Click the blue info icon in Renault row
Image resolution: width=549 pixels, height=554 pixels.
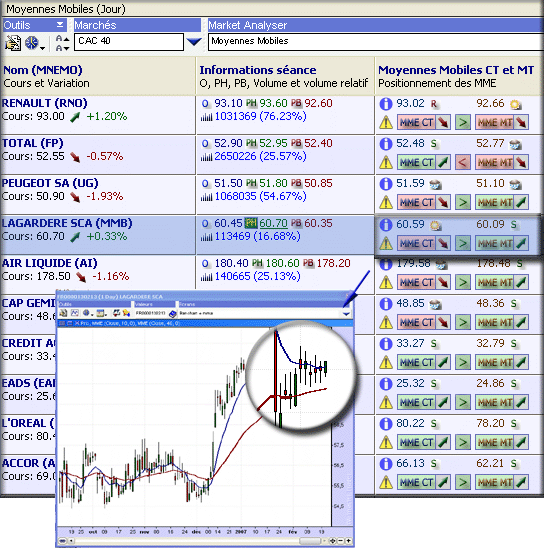click(x=386, y=104)
